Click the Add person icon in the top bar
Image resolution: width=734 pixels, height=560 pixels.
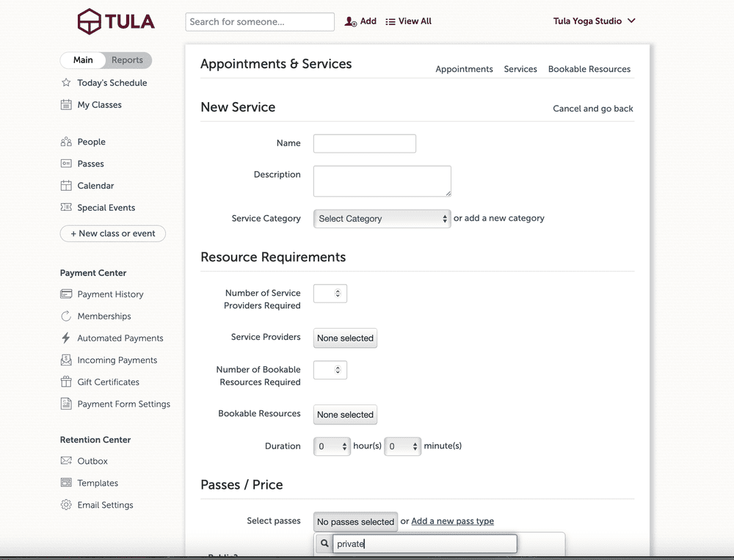351,21
